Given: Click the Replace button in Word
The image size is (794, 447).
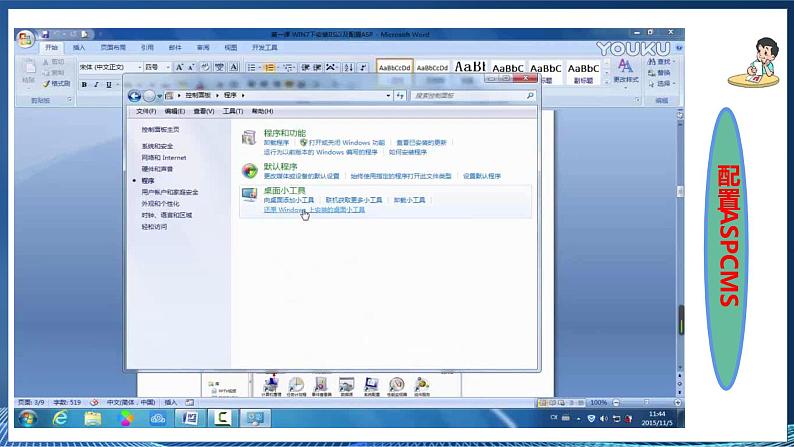Looking at the screenshot, I should [x=659, y=73].
